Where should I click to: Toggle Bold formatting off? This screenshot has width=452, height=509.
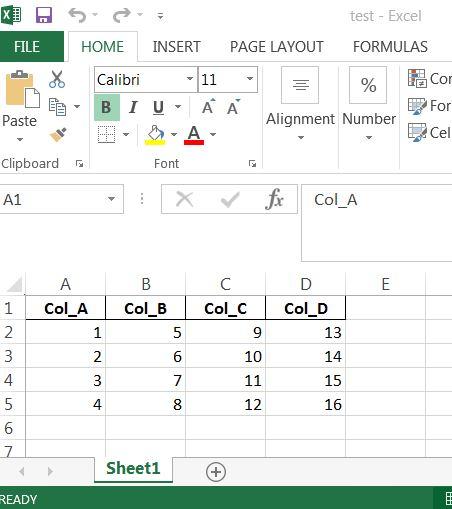pos(107,107)
